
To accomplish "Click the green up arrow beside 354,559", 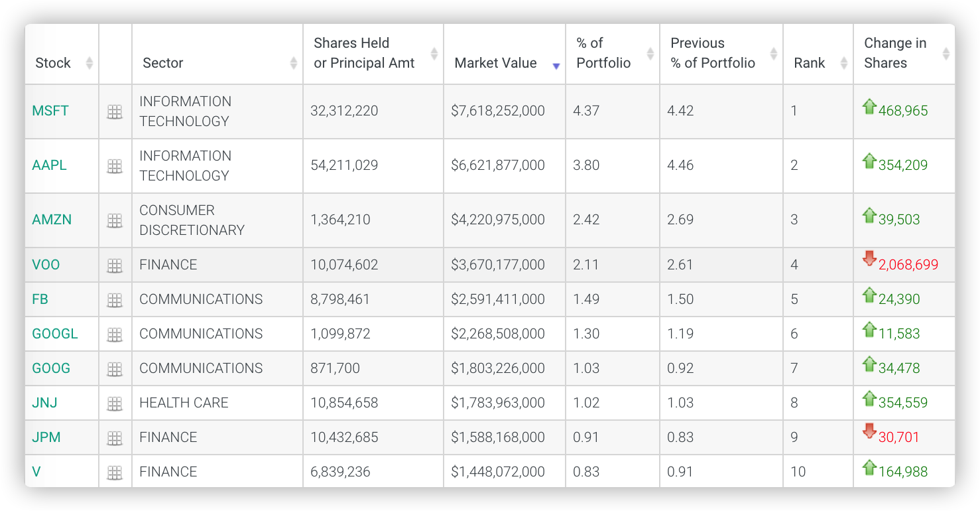I will pos(869,398).
